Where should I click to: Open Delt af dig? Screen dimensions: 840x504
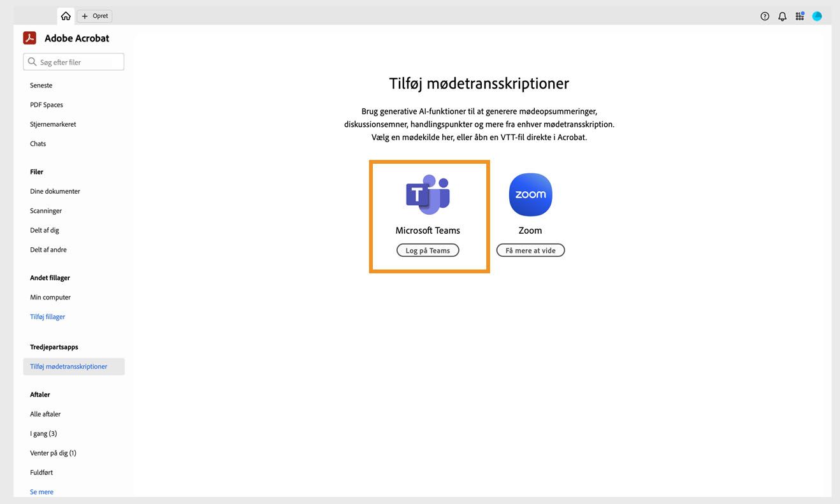click(45, 230)
